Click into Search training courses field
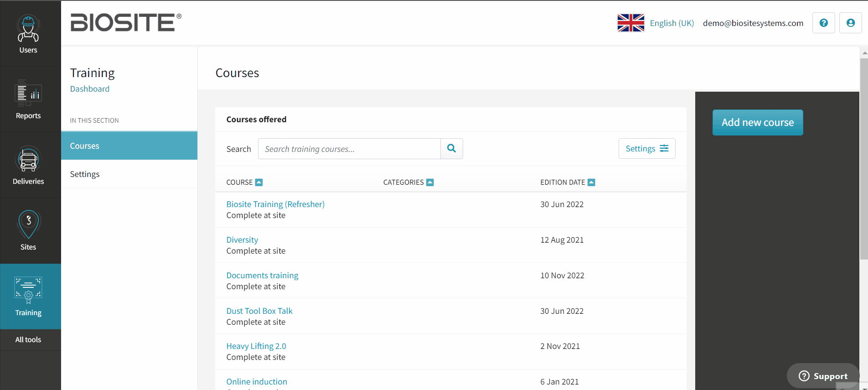Viewport: 868px width, 390px height. pos(349,149)
